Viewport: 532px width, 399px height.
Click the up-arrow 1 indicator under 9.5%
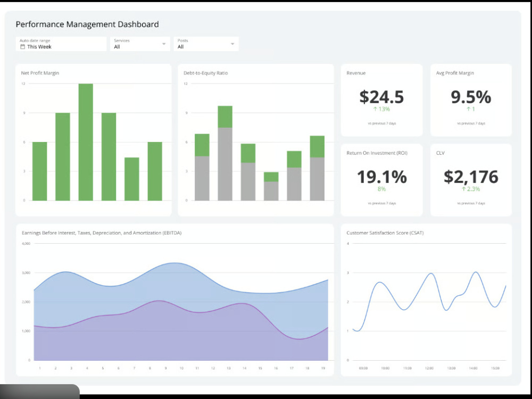point(471,109)
